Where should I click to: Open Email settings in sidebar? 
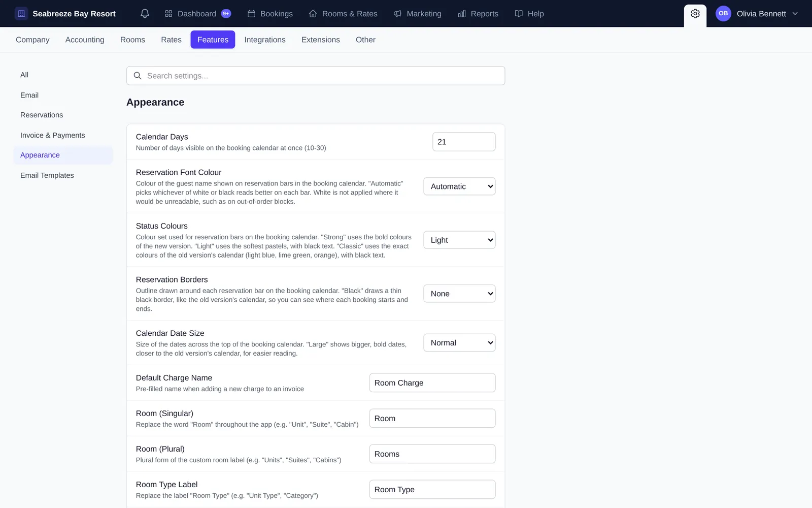63,95
